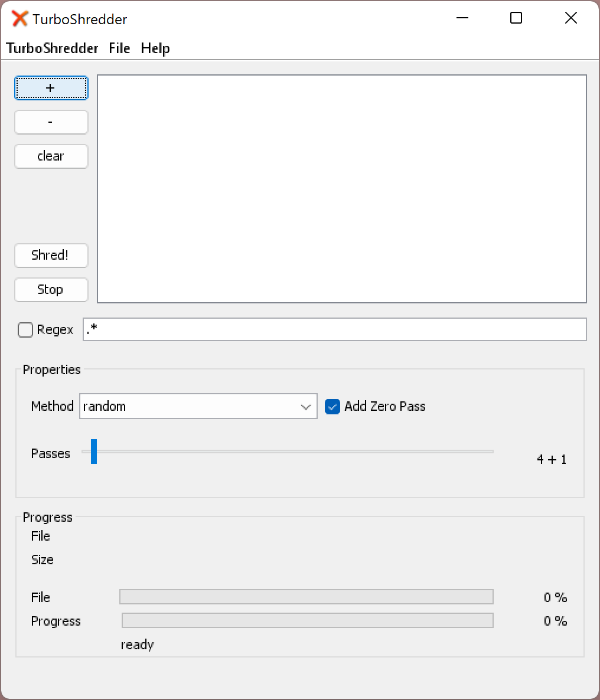Viewport: 600px width, 700px height.
Task: Close the TurboShredder window
Action: (x=571, y=18)
